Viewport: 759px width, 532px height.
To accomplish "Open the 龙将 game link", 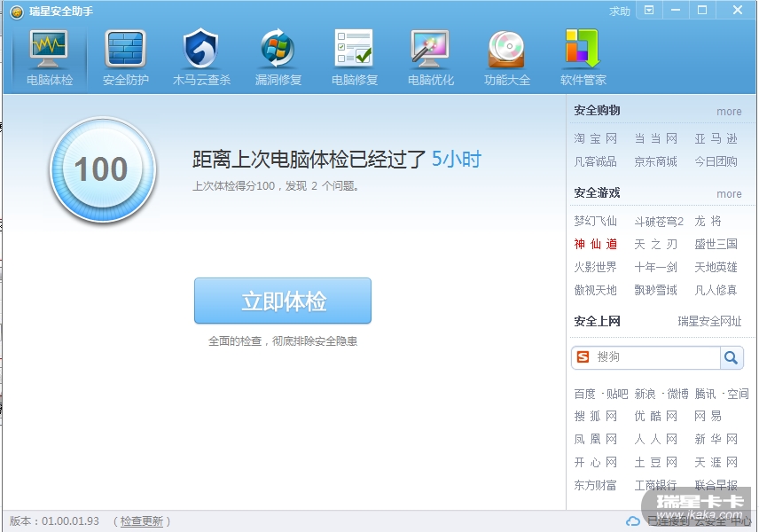I will pos(708,221).
